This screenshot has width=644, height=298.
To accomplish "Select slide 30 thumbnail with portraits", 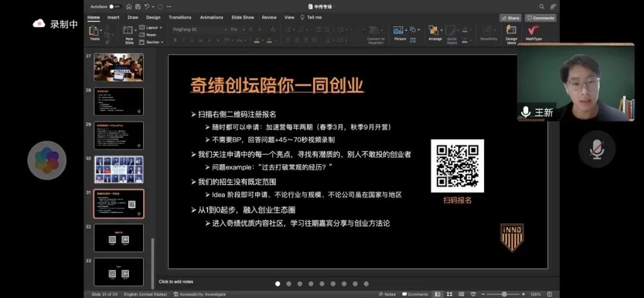I will (x=119, y=170).
